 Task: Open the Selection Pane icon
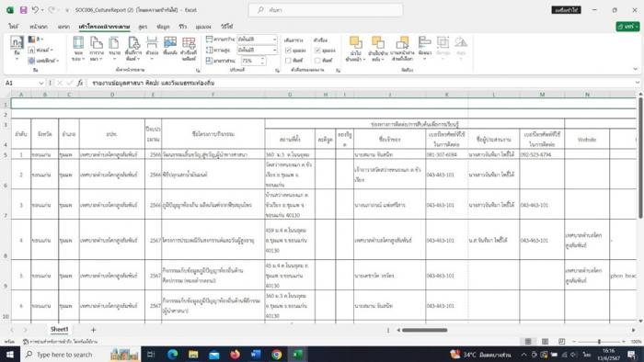[x=402, y=49]
